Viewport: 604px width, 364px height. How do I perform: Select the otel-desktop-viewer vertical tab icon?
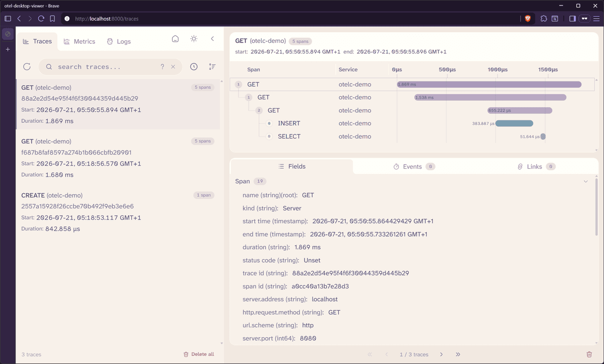[8, 34]
